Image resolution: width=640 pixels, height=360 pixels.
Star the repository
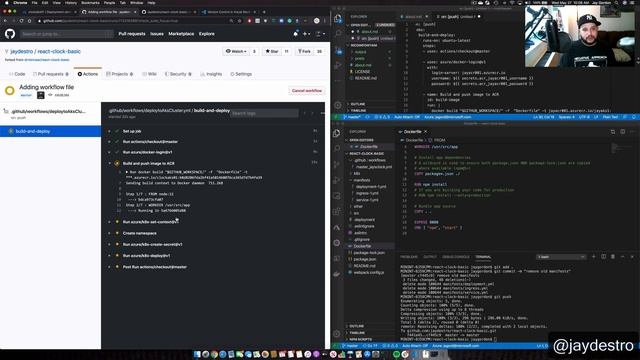point(272,51)
